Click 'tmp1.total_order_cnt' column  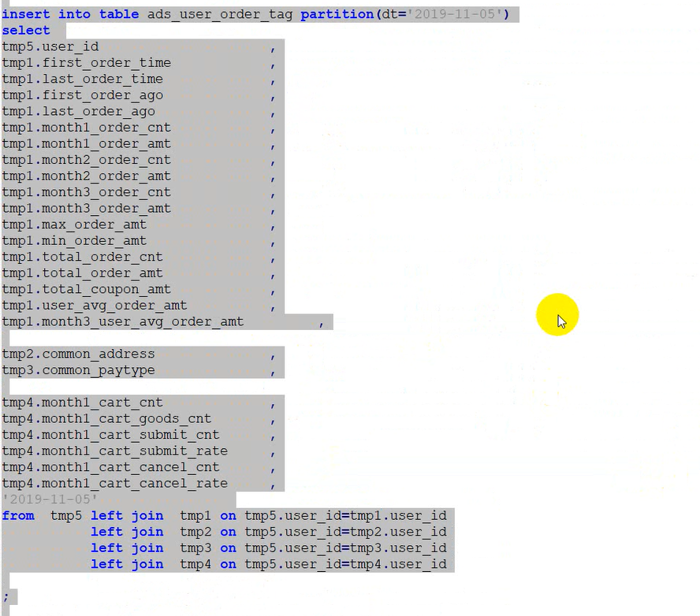point(82,257)
